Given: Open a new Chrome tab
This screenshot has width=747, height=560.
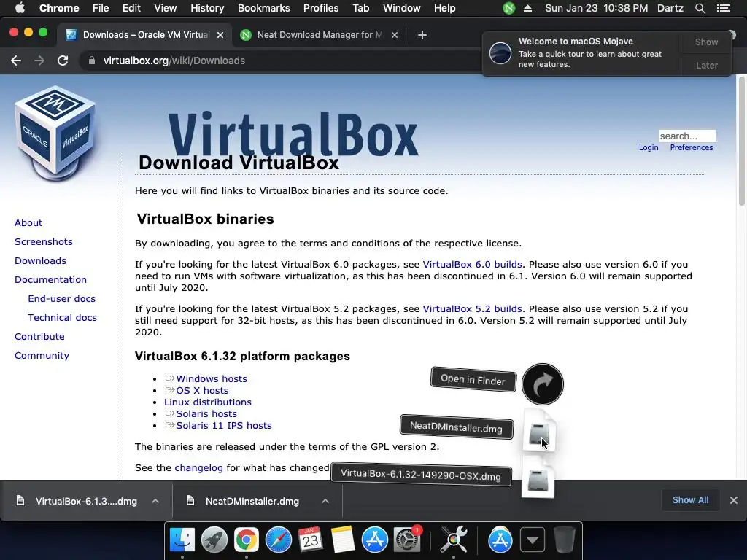Looking at the screenshot, I should 422,35.
